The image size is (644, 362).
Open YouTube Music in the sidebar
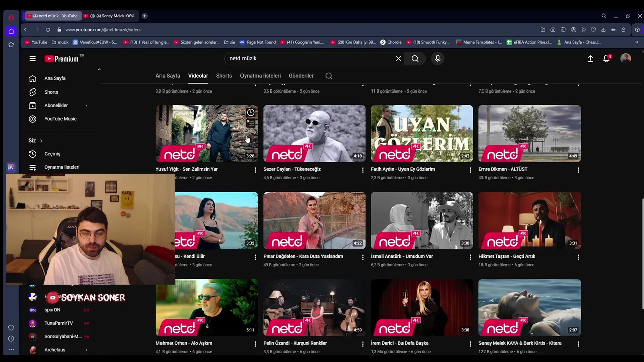coord(60,119)
